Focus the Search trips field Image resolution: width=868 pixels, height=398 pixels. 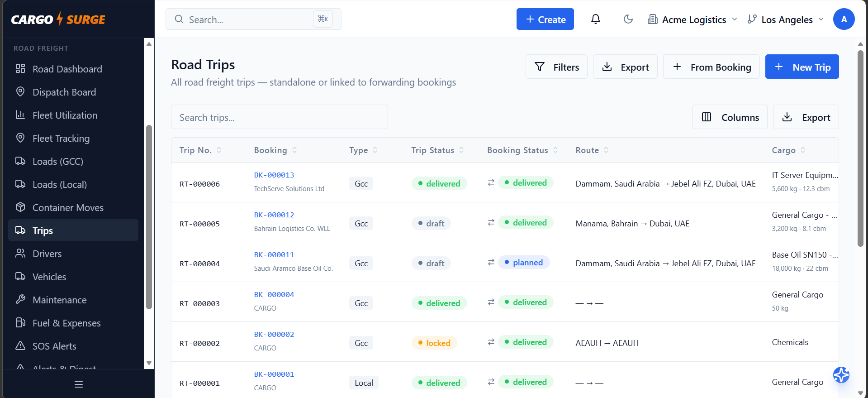pos(280,117)
